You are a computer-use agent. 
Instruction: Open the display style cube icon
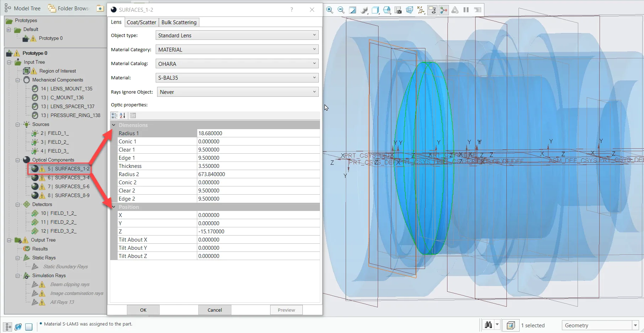click(x=375, y=10)
